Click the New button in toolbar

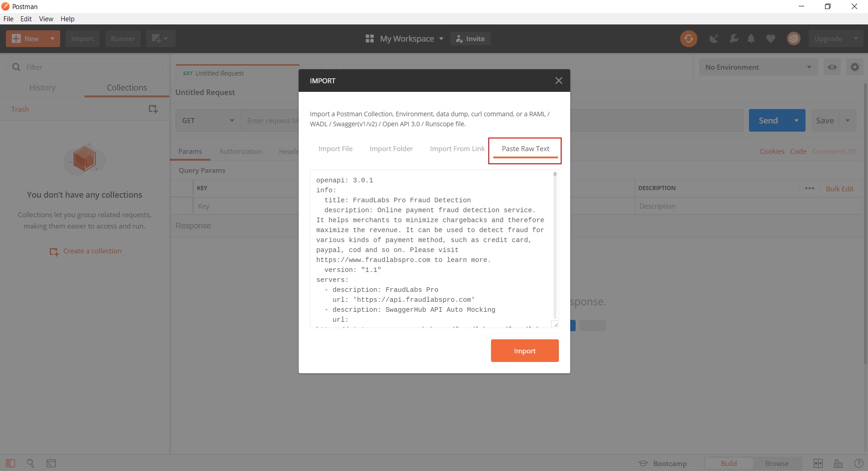[x=25, y=38]
